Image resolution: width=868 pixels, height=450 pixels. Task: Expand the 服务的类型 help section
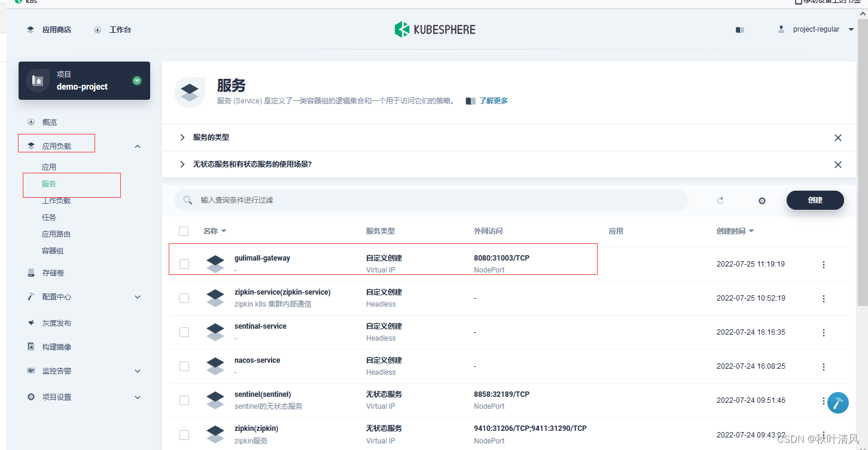point(182,137)
